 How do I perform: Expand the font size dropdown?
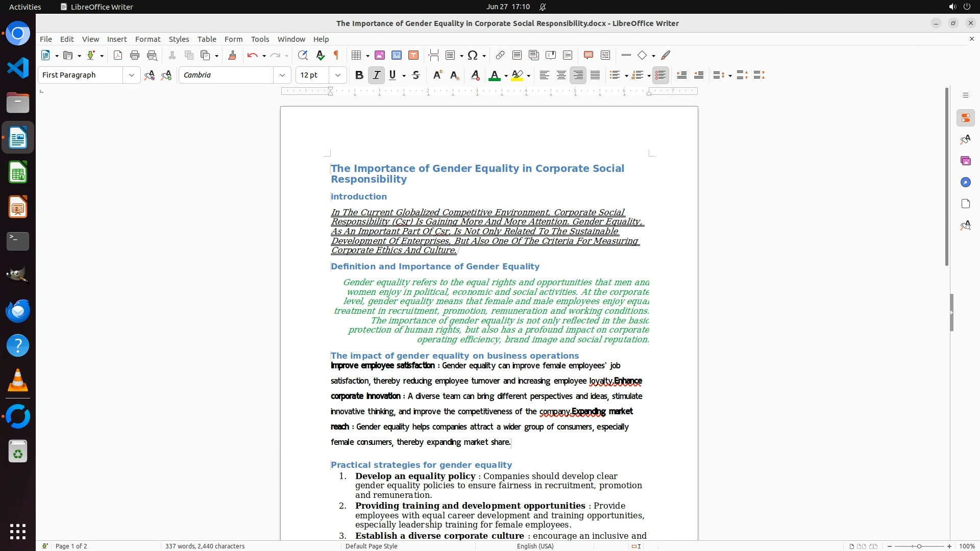[338, 75]
